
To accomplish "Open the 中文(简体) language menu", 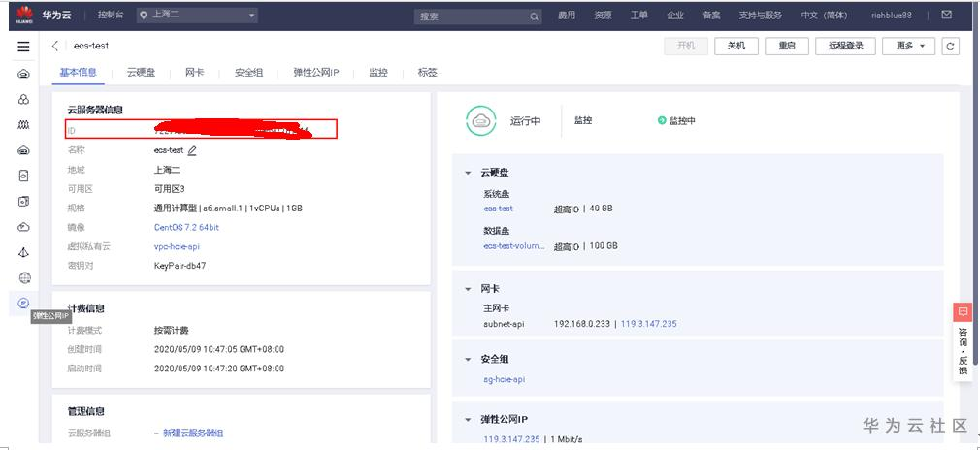I will click(824, 15).
